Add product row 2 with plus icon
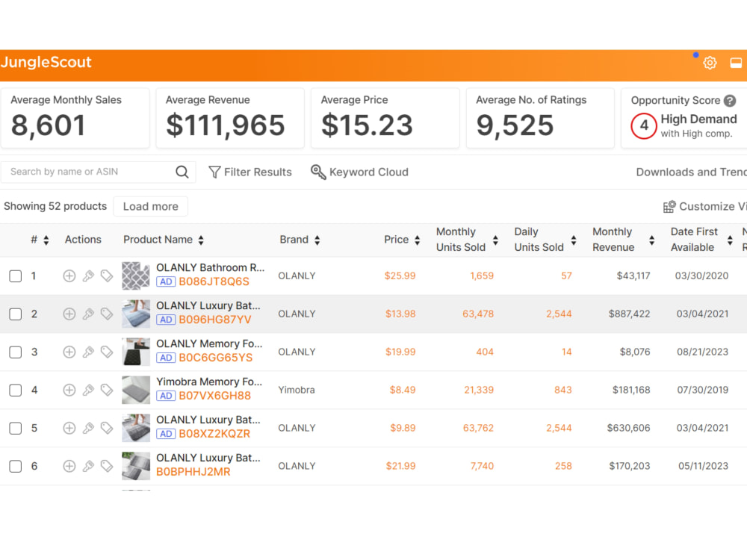747x560 pixels. (x=69, y=314)
